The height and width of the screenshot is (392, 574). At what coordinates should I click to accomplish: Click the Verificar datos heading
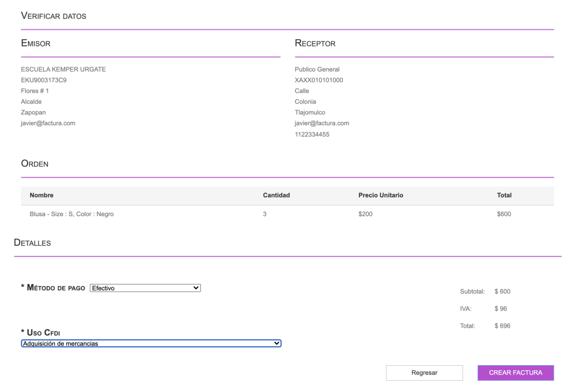click(53, 16)
